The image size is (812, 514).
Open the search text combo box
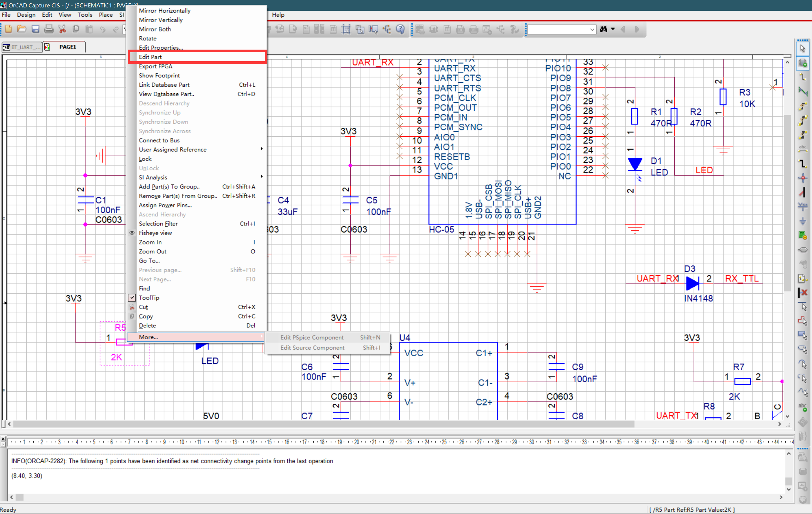(561, 29)
